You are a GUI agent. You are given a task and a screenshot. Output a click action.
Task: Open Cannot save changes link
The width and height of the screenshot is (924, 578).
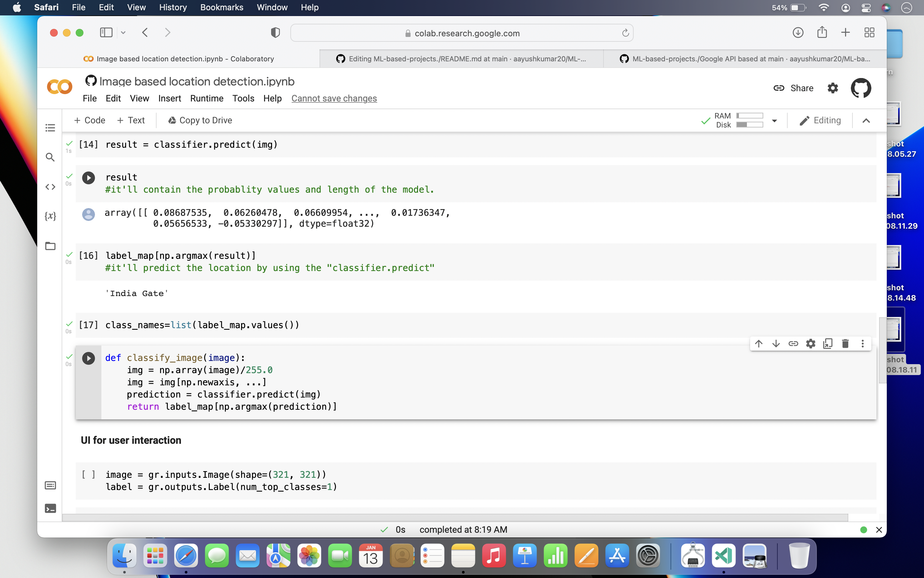coord(334,98)
